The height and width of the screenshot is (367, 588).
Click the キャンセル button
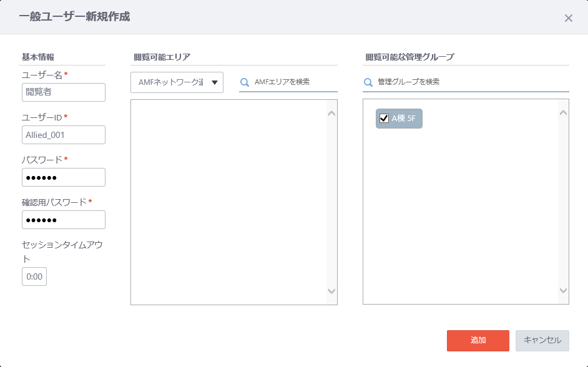(542, 340)
